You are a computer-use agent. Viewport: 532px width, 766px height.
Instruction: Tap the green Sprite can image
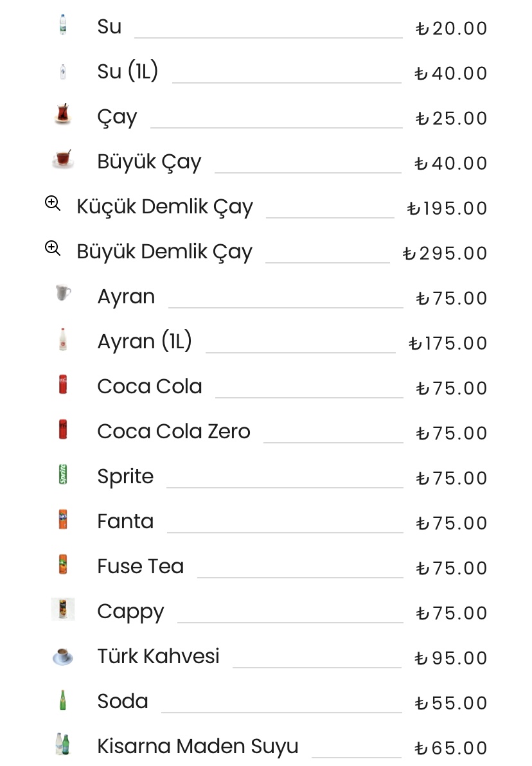(x=62, y=474)
